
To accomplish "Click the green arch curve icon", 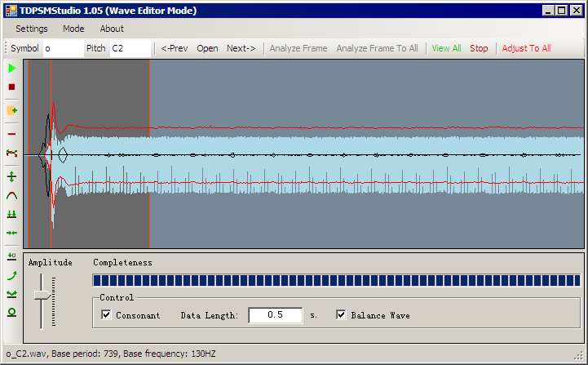I will point(12,196).
